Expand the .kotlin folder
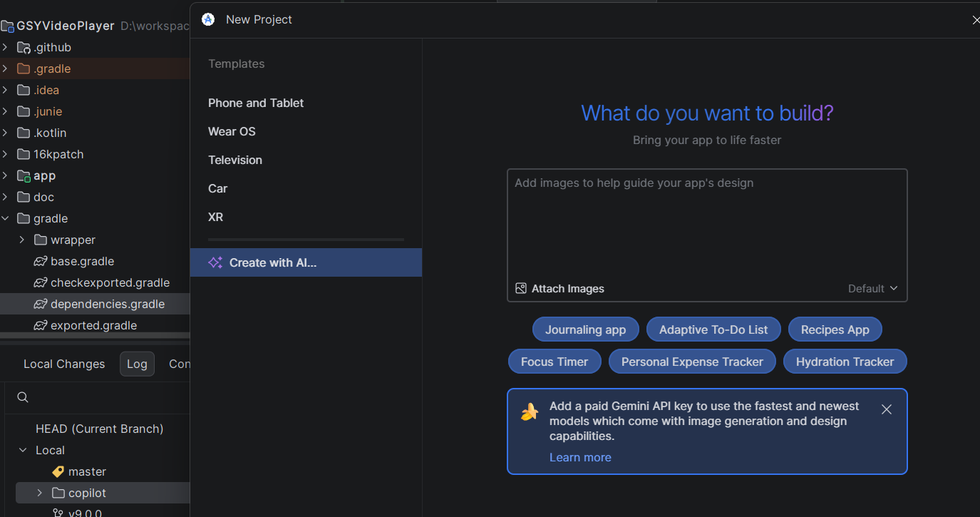The height and width of the screenshot is (517, 980). tap(5, 133)
